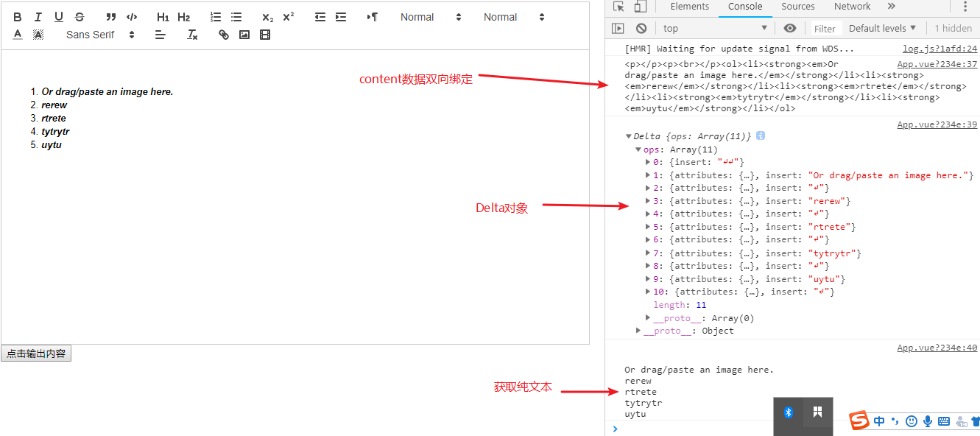
Task: Open the background color picker
Action: 38,35
